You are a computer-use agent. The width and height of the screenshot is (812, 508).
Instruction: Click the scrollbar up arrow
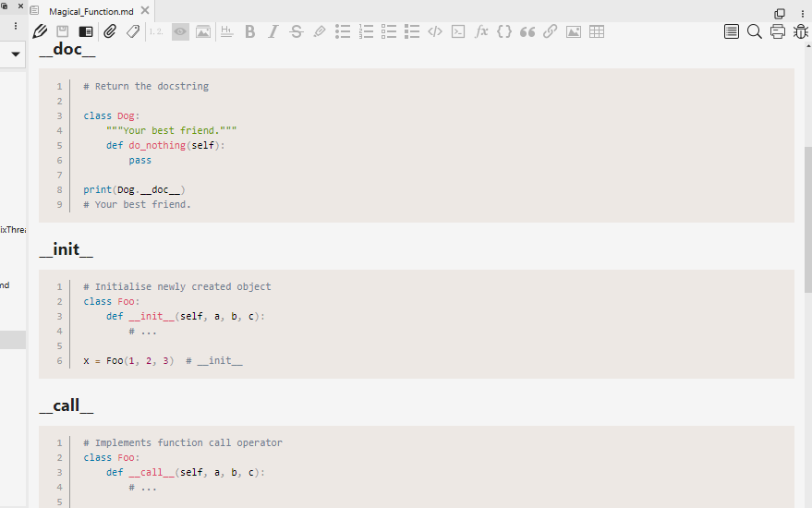click(808, 46)
